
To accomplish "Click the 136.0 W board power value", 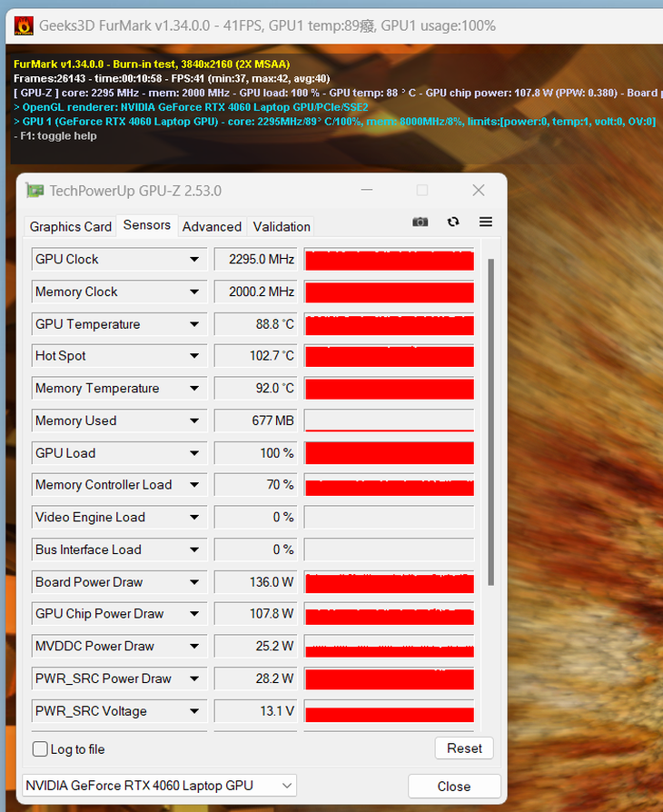I will 256,582.
